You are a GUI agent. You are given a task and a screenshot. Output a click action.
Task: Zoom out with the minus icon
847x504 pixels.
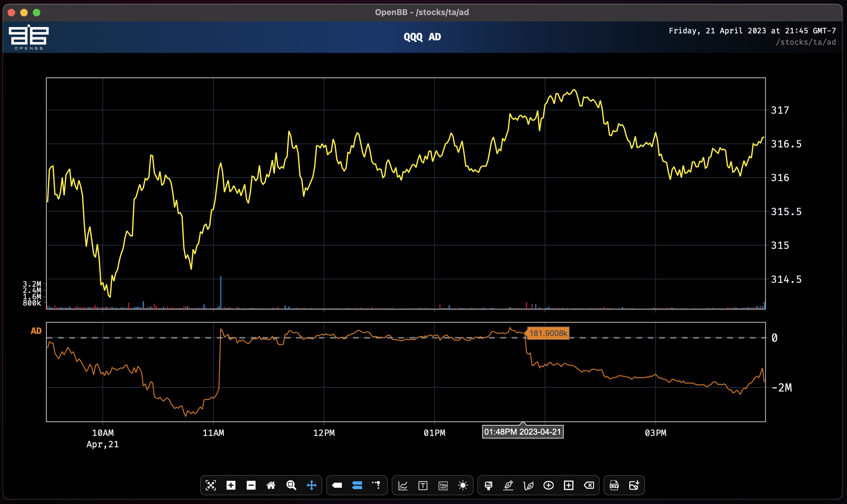pyautogui.click(x=251, y=485)
